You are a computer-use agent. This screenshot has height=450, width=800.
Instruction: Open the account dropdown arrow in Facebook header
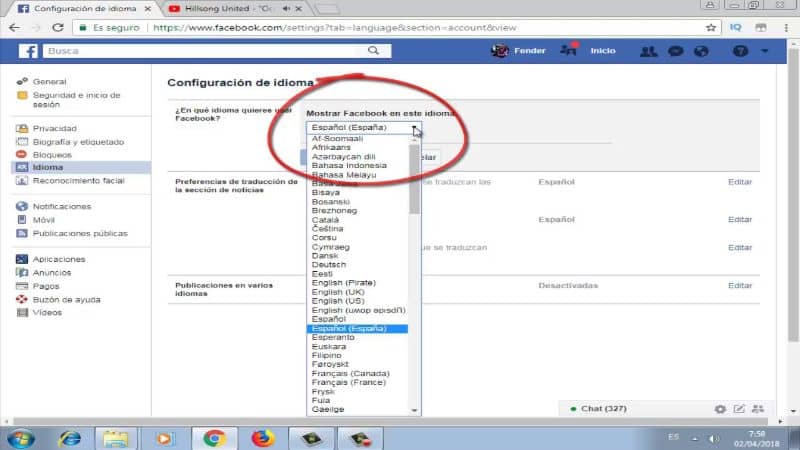tap(764, 51)
